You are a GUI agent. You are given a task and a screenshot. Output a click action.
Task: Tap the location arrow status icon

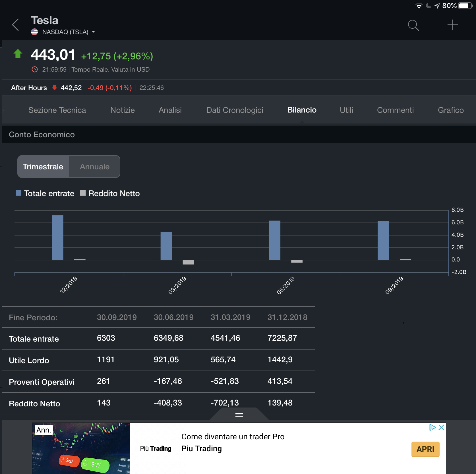pos(437,6)
